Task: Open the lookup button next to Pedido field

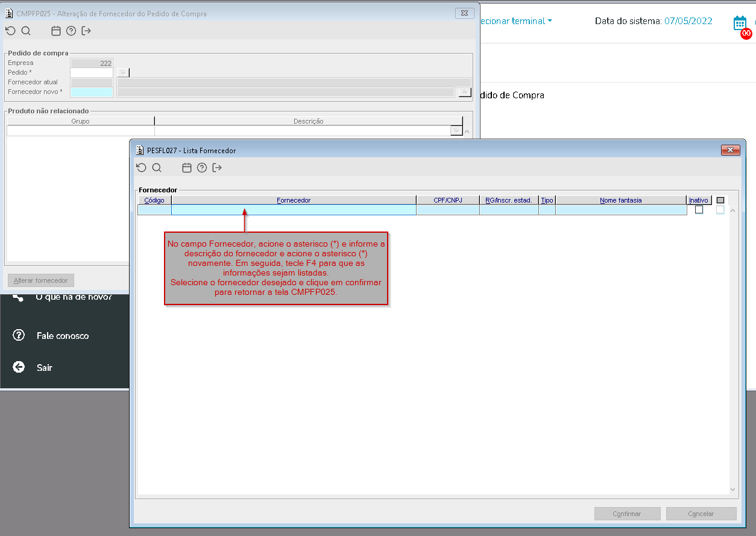Action: [x=123, y=72]
